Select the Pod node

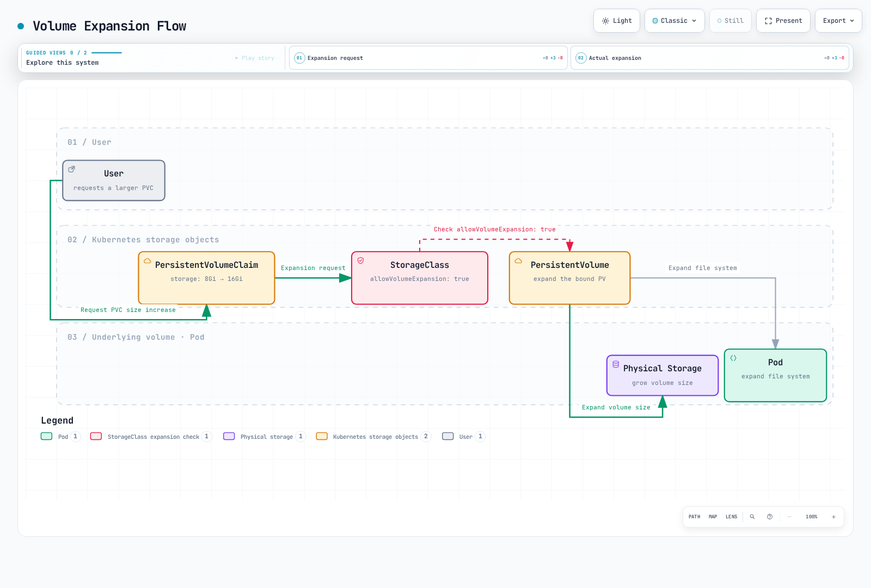[x=775, y=375]
